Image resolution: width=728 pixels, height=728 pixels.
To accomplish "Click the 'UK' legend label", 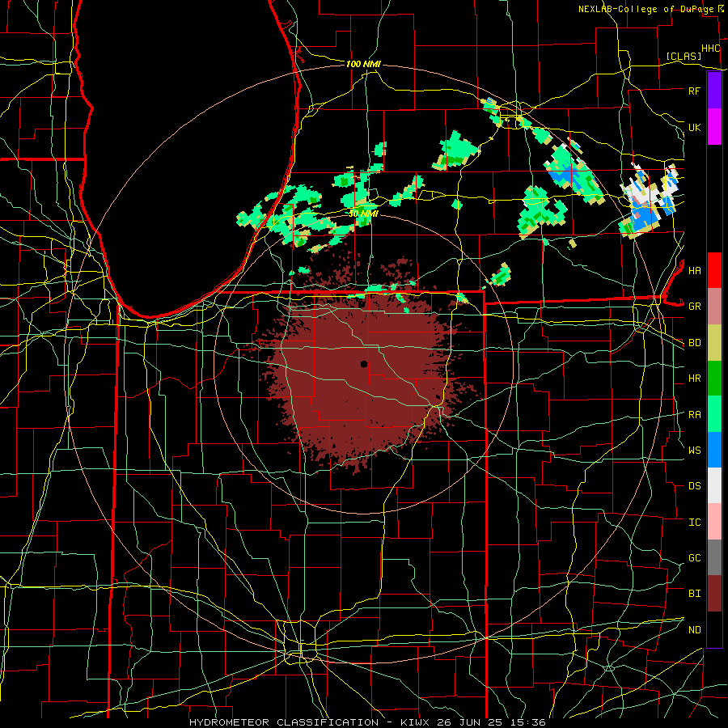I will pyautogui.click(x=695, y=127).
